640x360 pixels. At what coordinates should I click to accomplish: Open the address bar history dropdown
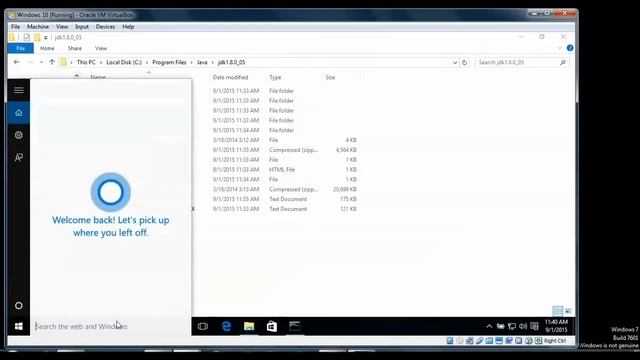click(x=455, y=62)
